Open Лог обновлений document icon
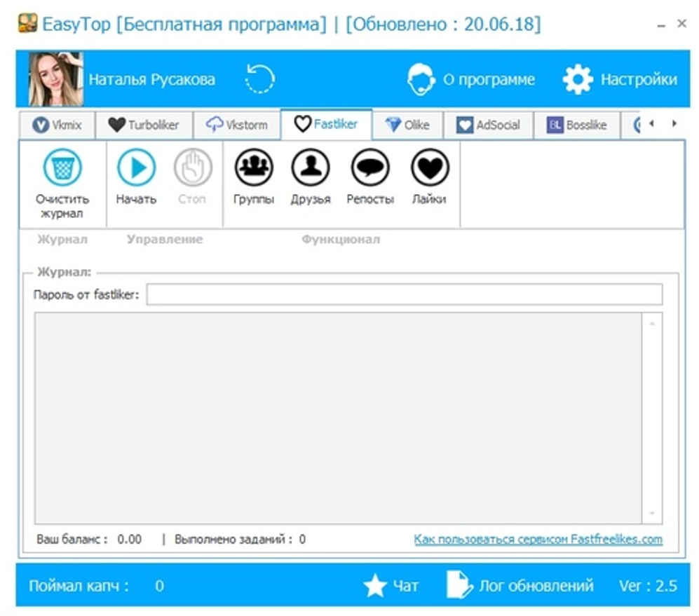Image resolution: width=699 pixels, height=616 pixels. point(459,584)
